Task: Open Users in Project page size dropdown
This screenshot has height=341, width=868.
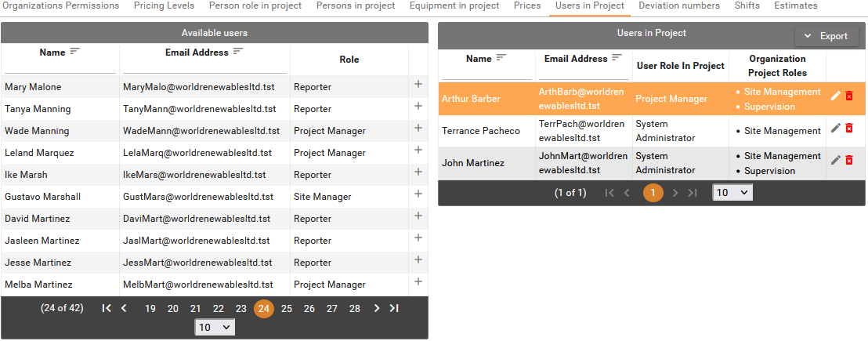Action: [x=732, y=192]
